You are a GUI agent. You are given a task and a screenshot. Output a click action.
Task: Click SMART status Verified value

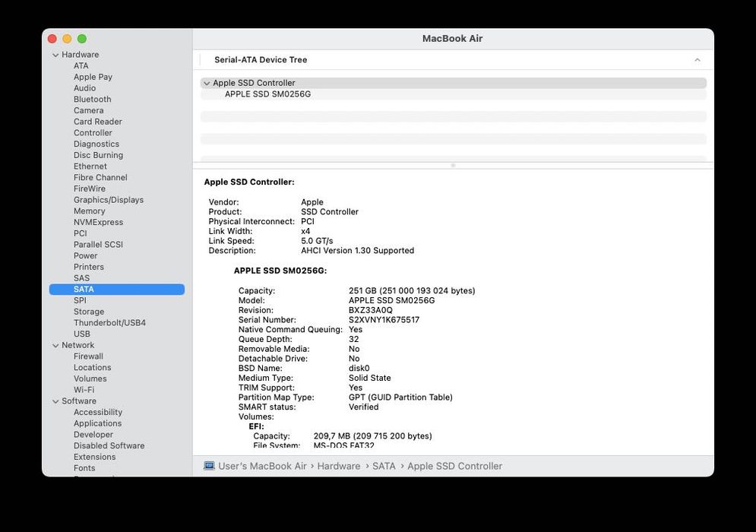point(363,407)
